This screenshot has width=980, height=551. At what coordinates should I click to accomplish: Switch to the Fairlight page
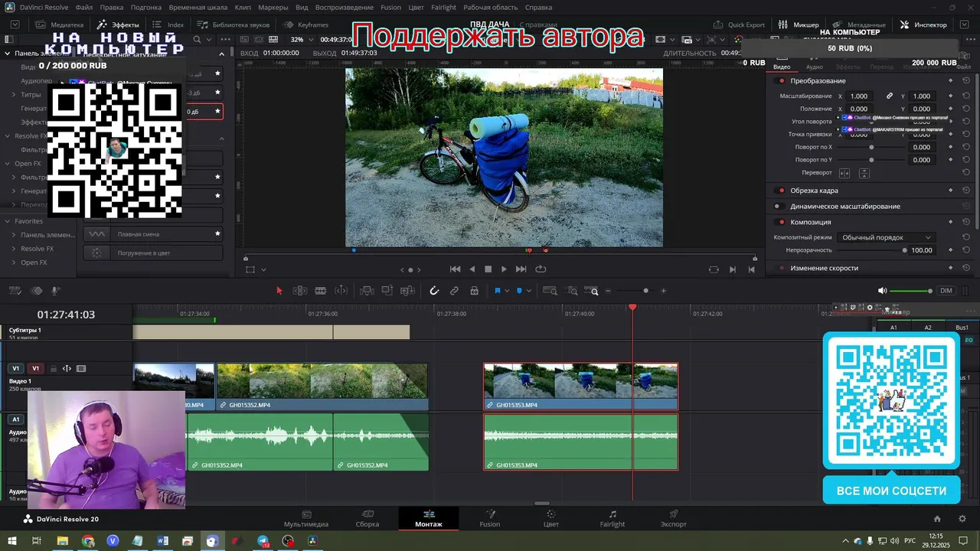(612, 519)
